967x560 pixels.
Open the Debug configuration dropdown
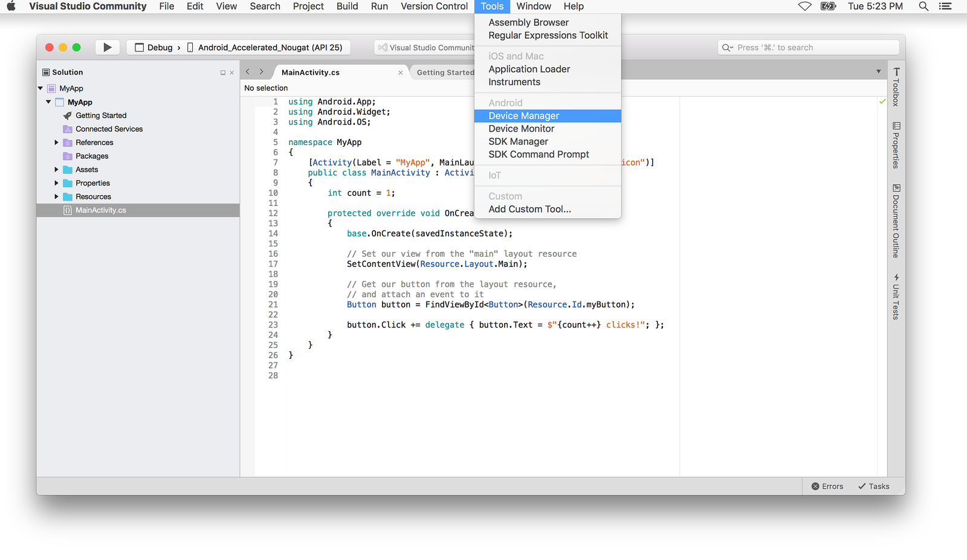pyautogui.click(x=154, y=48)
